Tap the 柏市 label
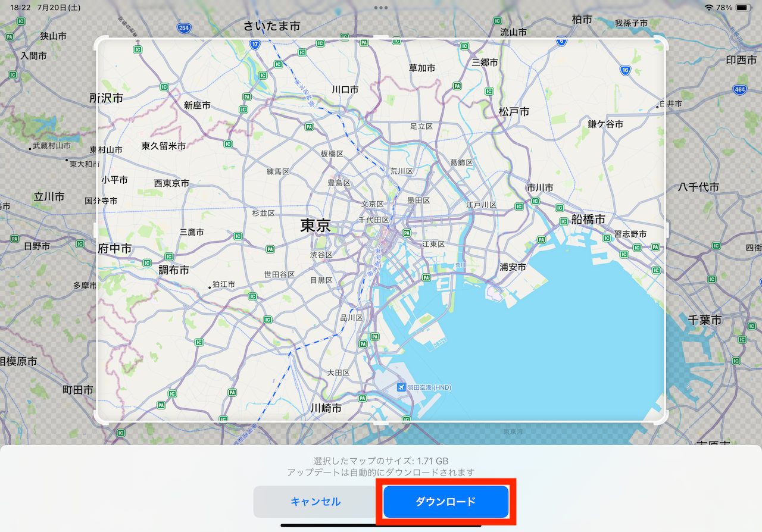Image resolution: width=762 pixels, height=532 pixels. click(x=582, y=20)
